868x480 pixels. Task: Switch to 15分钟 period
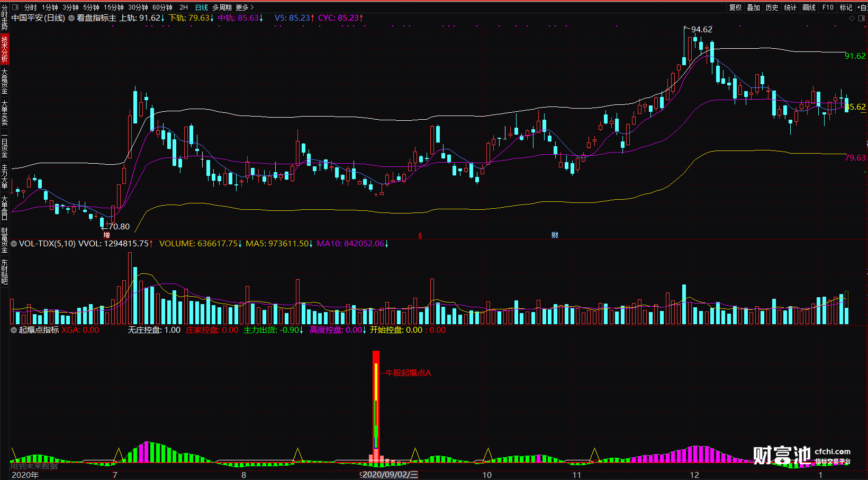114,7
